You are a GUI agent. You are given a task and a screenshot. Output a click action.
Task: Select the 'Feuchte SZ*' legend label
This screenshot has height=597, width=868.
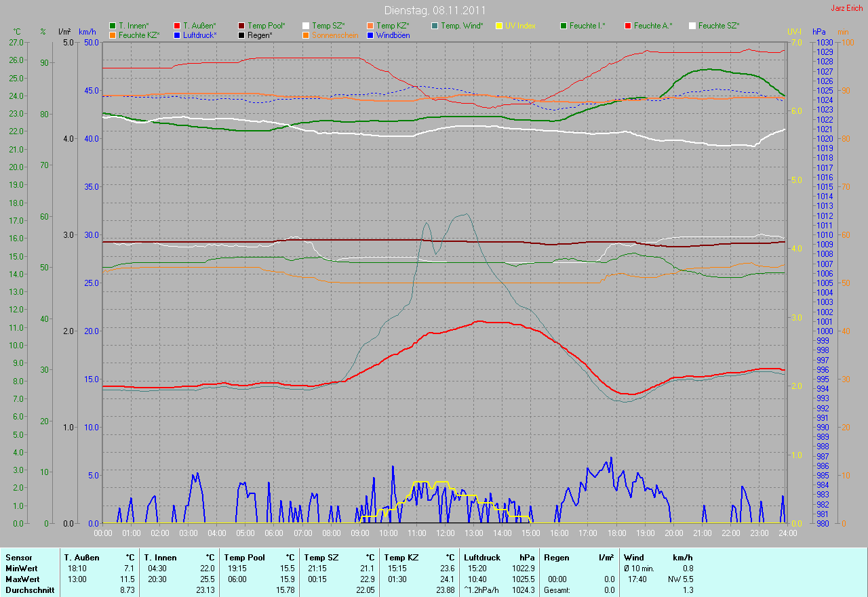coord(719,26)
